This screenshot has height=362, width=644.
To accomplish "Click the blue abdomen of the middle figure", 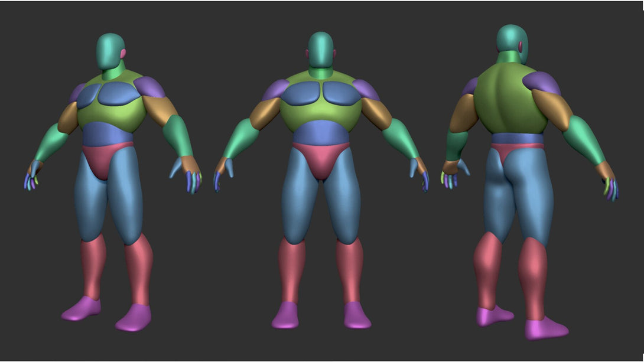I will click(x=321, y=134).
